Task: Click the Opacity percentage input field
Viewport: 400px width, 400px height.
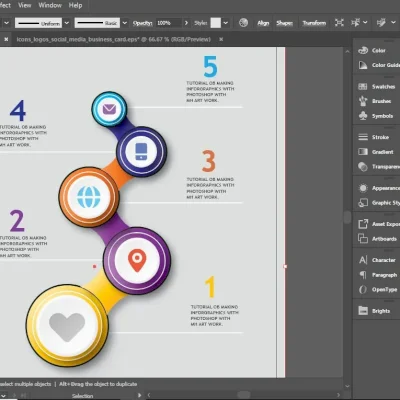Action: (169, 23)
